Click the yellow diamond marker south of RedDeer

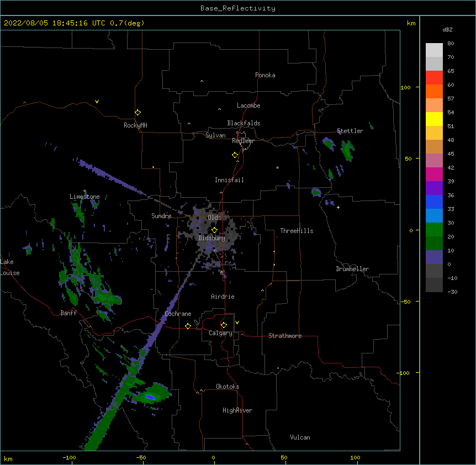click(x=235, y=155)
